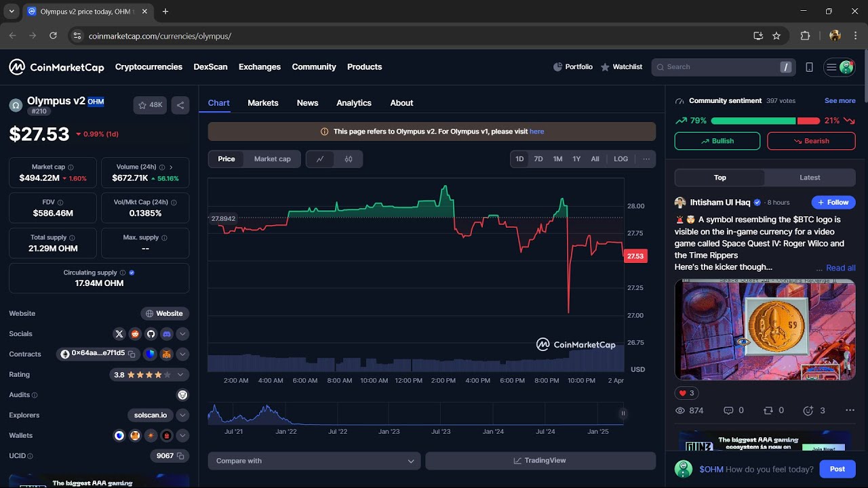Copy the 0x64aa...e7f1d5 contract address
The height and width of the screenshot is (488, 868).
[x=132, y=354]
